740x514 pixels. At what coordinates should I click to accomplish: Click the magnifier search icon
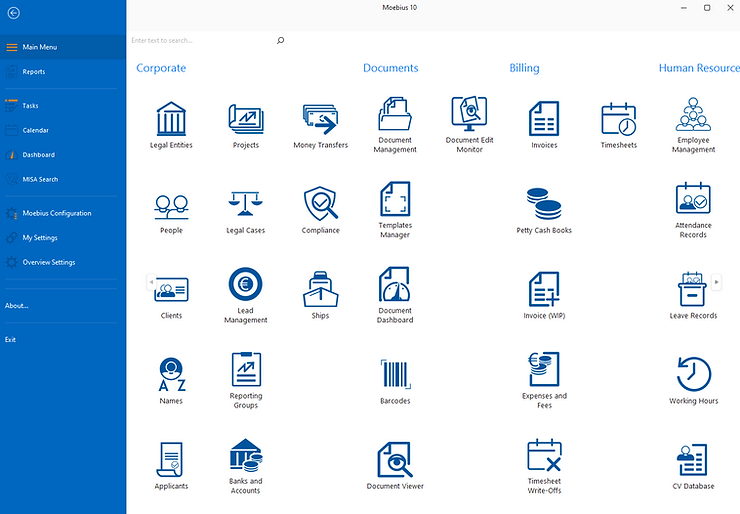[x=280, y=41]
